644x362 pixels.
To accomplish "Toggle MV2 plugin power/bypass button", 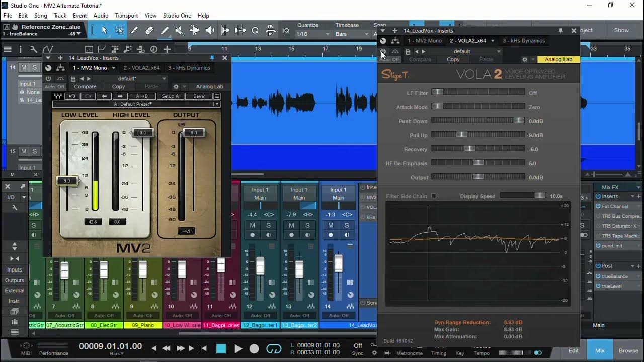I will click(48, 79).
